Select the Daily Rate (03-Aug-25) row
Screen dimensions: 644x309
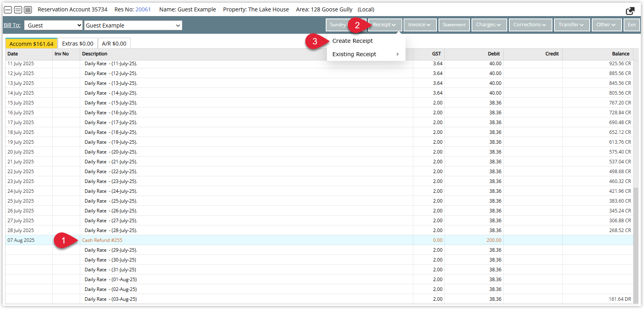(319, 299)
